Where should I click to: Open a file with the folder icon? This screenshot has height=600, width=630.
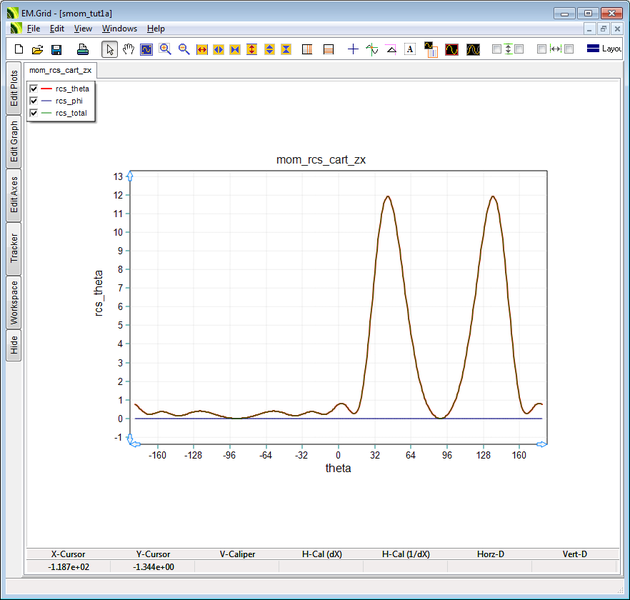(x=37, y=49)
